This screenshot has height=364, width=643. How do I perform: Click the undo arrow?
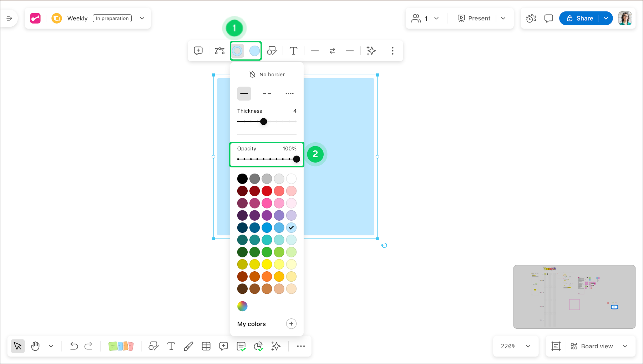(x=74, y=346)
